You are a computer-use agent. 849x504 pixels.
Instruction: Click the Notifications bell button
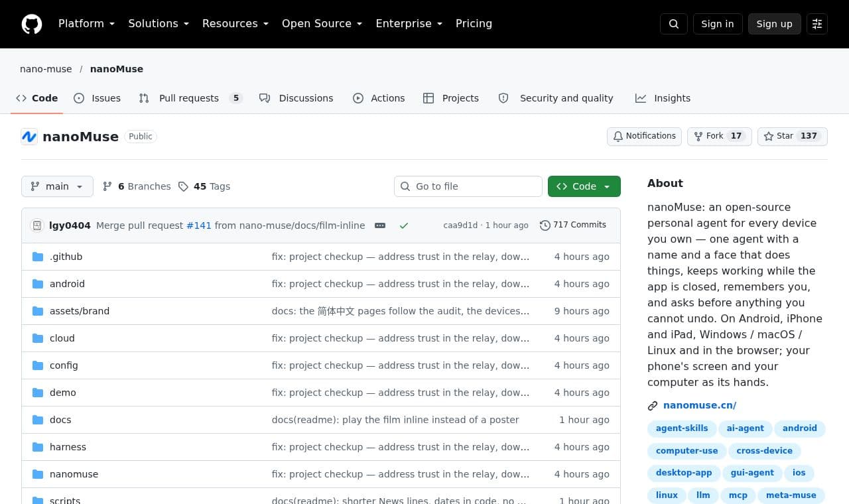(644, 136)
